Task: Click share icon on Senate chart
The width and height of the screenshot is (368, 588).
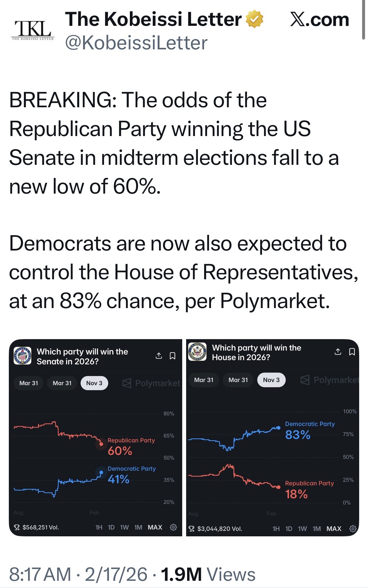Action: 159,356
